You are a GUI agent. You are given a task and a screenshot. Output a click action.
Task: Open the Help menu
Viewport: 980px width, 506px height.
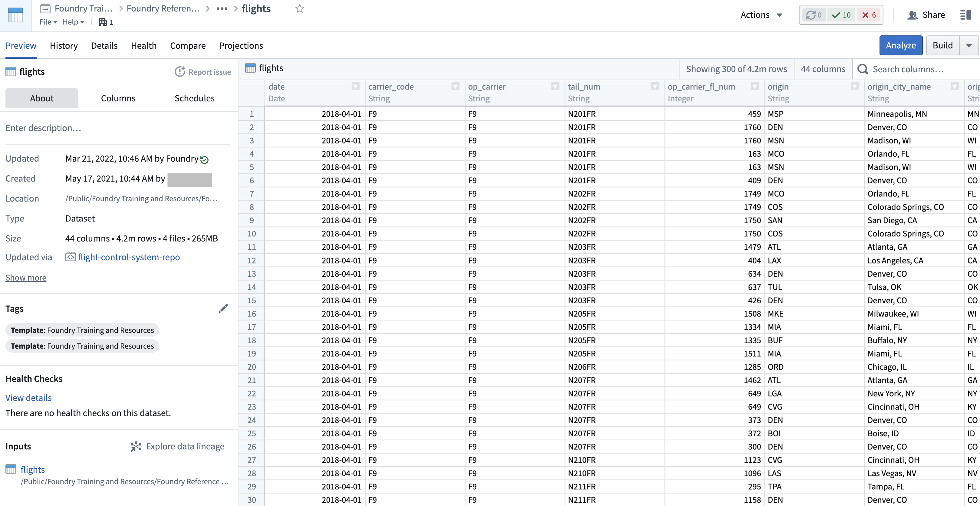(x=74, y=22)
